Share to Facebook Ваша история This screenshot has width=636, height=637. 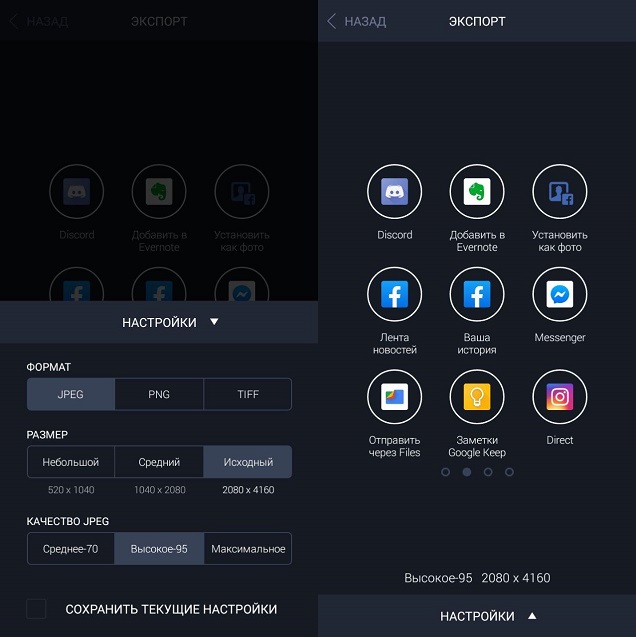[x=477, y=294]
